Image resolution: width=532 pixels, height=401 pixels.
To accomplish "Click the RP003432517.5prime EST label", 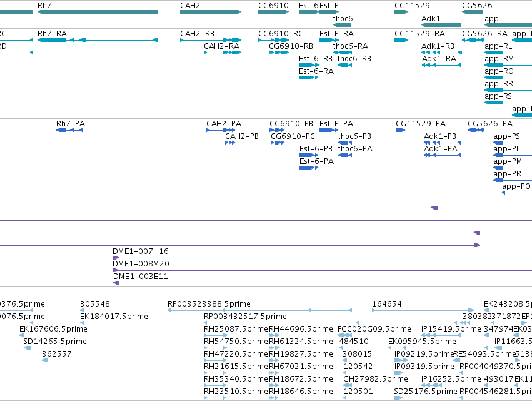I will pyautogui.click(x=245, y=317).
